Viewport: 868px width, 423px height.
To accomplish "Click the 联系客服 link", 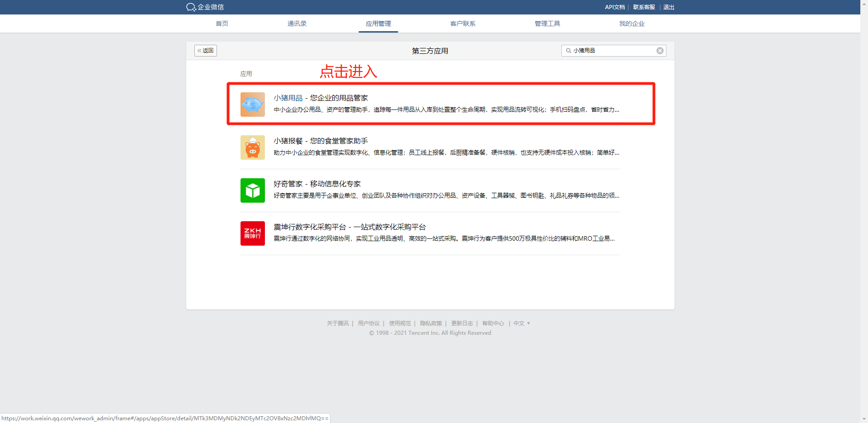I will point(644,7).
